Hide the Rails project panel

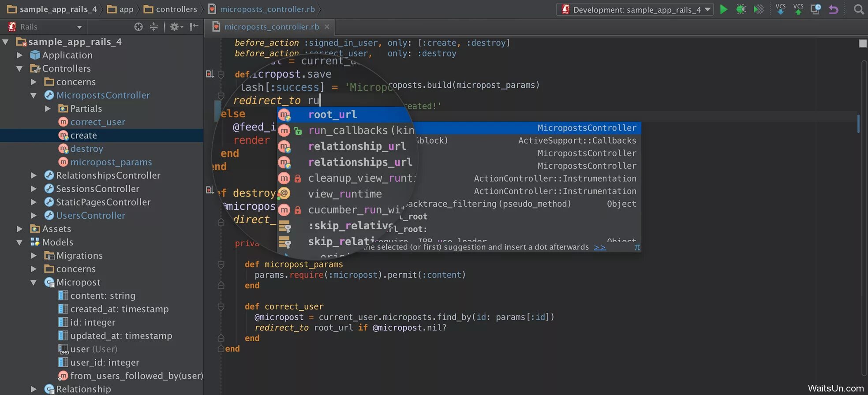coord(194,27)
